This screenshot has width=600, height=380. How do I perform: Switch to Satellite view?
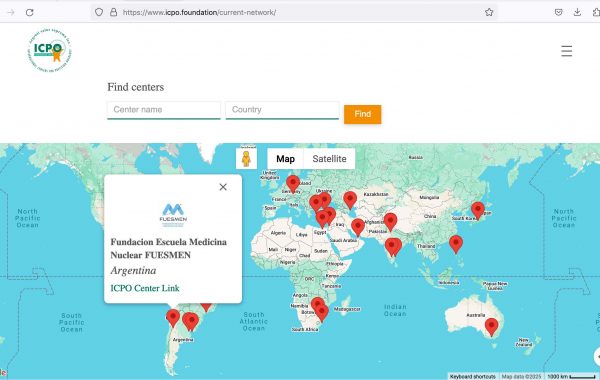(329, 159)
